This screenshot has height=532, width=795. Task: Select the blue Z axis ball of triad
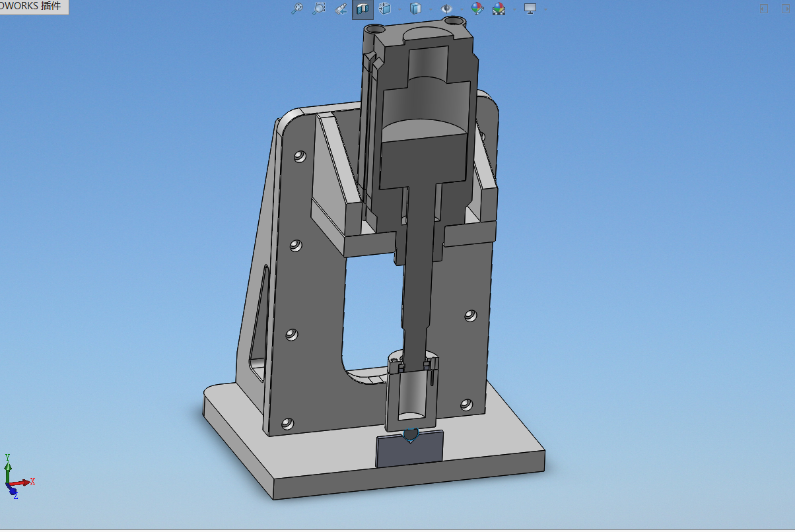click(x=13, y=490)
